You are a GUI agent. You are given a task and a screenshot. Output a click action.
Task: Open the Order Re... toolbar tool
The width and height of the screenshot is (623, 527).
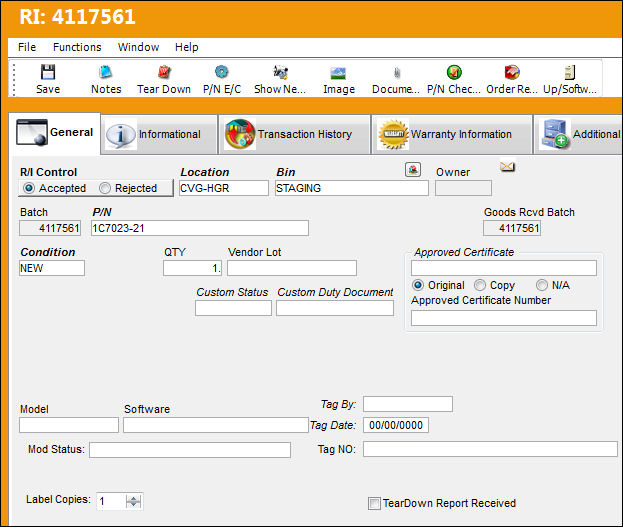click(x=512, y=79)
